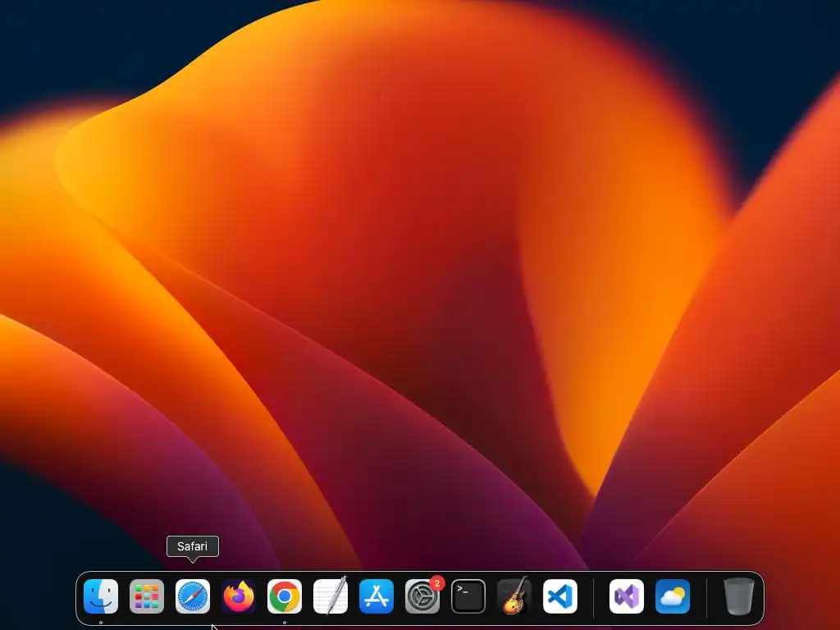Open the Trash in the Dock

point(739,596)
